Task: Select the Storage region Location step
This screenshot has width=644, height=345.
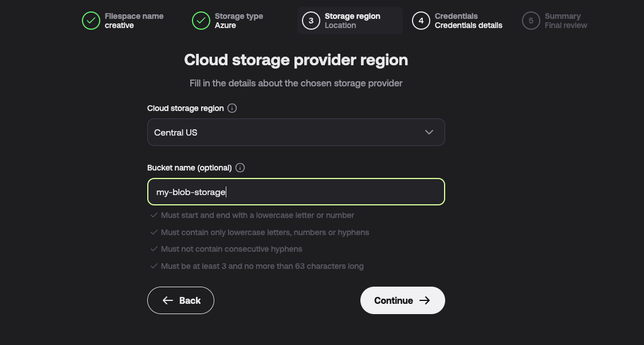Action: click(x=350, y=21)
